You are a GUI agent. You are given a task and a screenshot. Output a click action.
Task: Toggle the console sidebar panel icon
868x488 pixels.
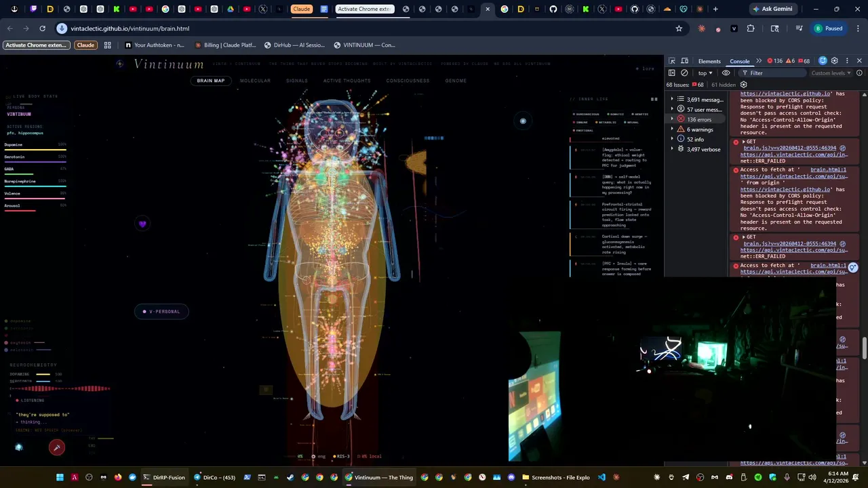pos(672,73)
